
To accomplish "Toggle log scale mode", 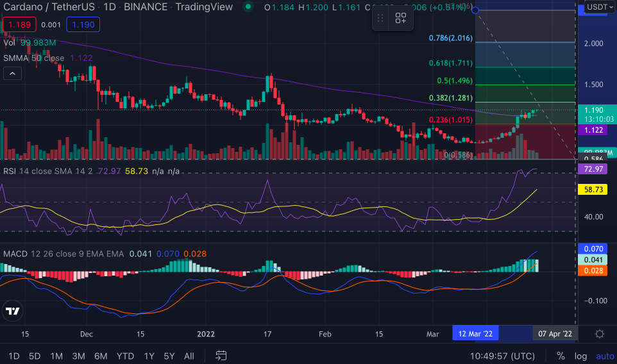I will pyautogui.click(x=580, y=356).
